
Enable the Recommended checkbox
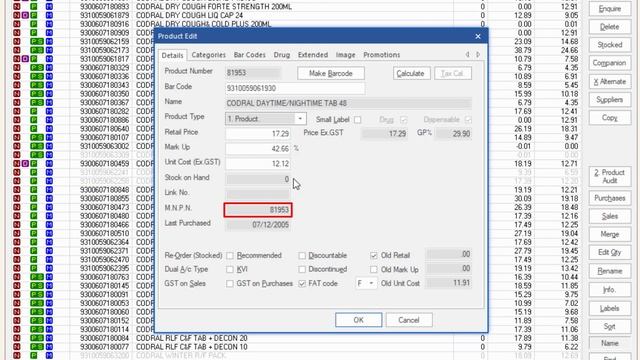tap(230, 256)
